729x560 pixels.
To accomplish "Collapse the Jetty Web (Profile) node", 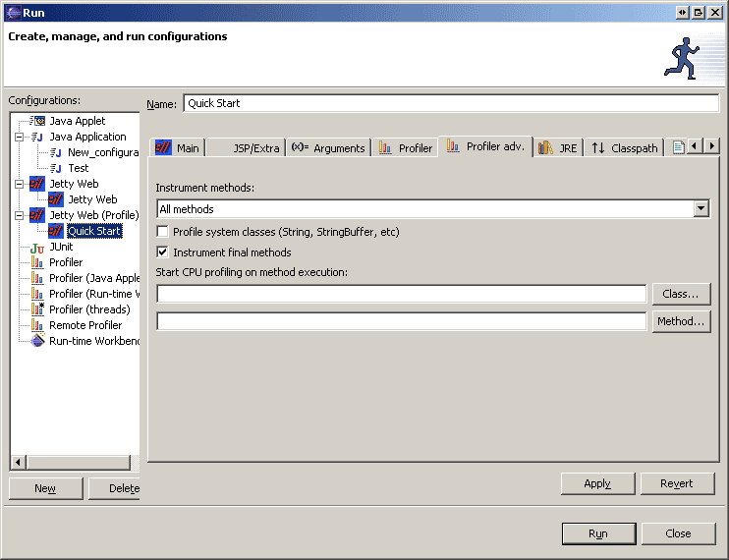I will 19,215.
